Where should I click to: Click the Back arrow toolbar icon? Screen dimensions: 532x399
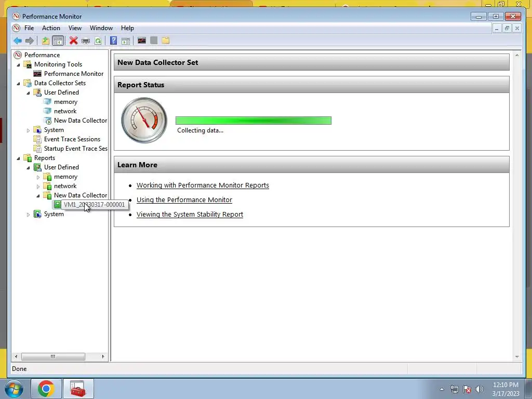click(x=18, y=41)
